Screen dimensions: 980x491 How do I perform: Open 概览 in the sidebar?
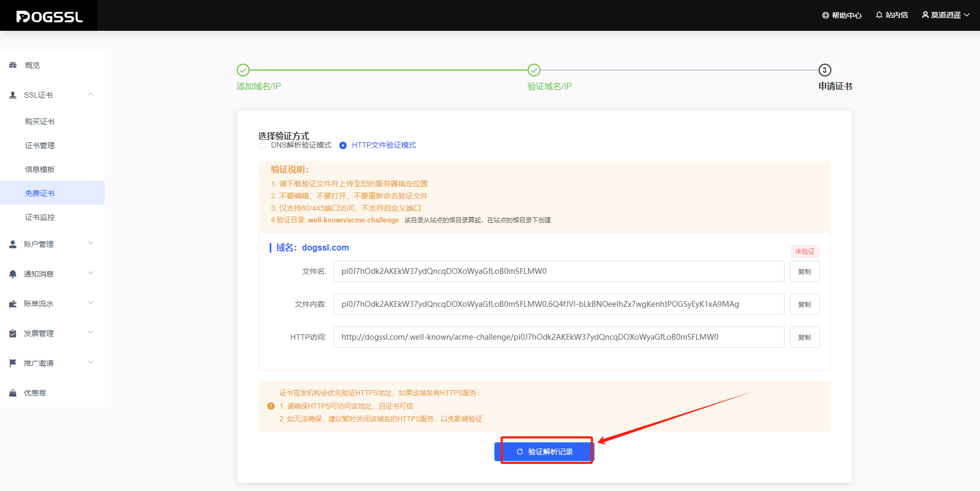click(52, 65)
